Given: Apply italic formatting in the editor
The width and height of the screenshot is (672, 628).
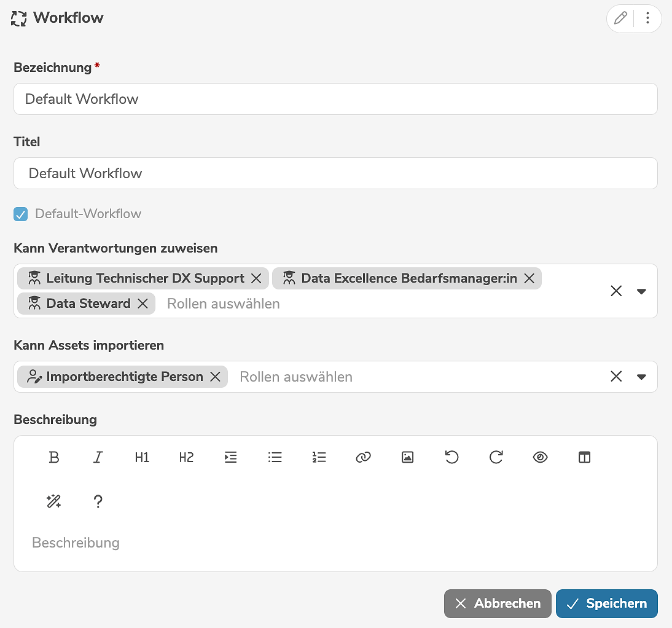Looking at the screenshot, I should point(98,457).
